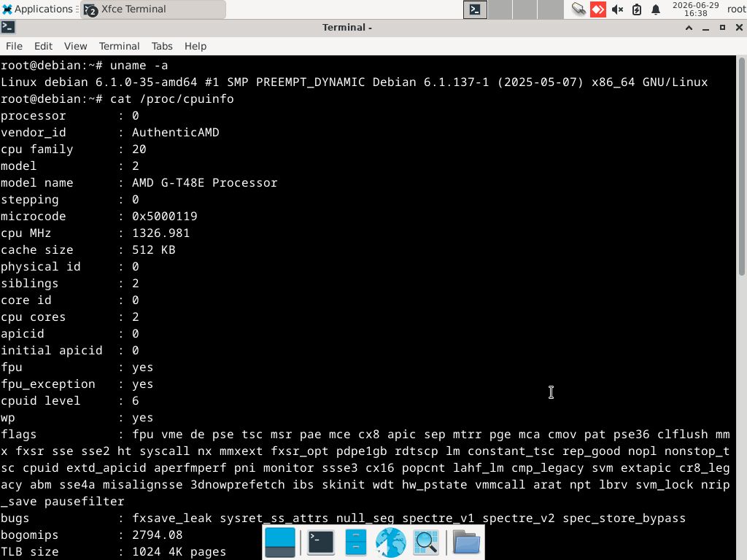This screenshot has width=747, height=560.
Task: Click the cpu MHz value 1326.981
Action: (x=161, y=233)
